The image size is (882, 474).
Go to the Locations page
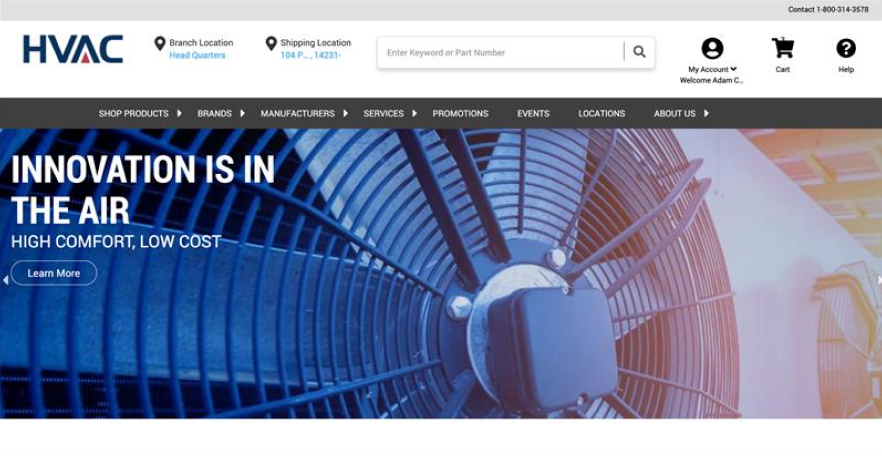601,113
